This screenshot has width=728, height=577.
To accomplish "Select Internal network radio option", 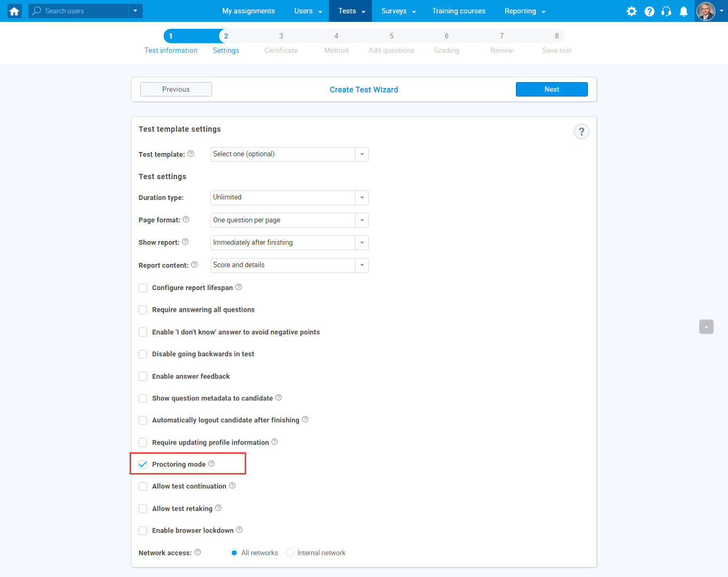I will (x=290, y=553).
